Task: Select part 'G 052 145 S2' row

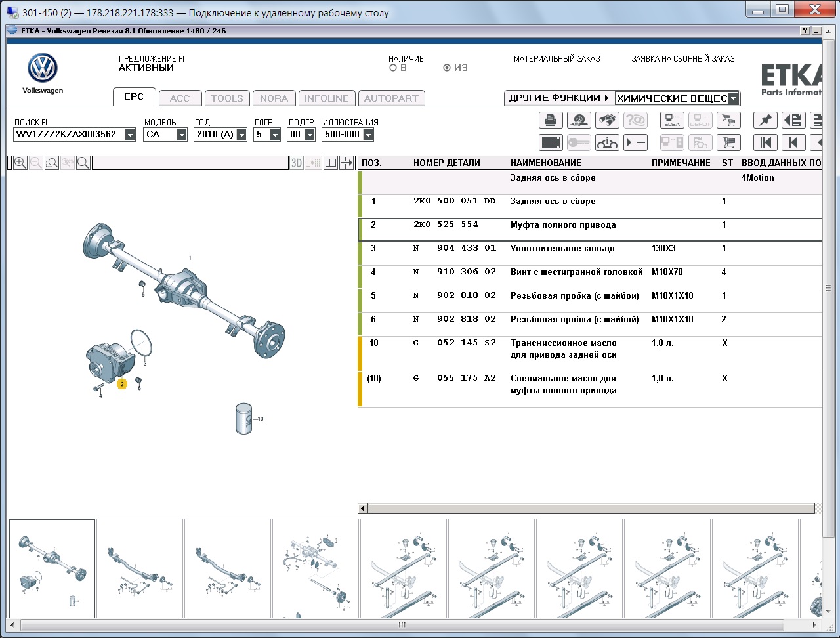Action: point(590,354)
